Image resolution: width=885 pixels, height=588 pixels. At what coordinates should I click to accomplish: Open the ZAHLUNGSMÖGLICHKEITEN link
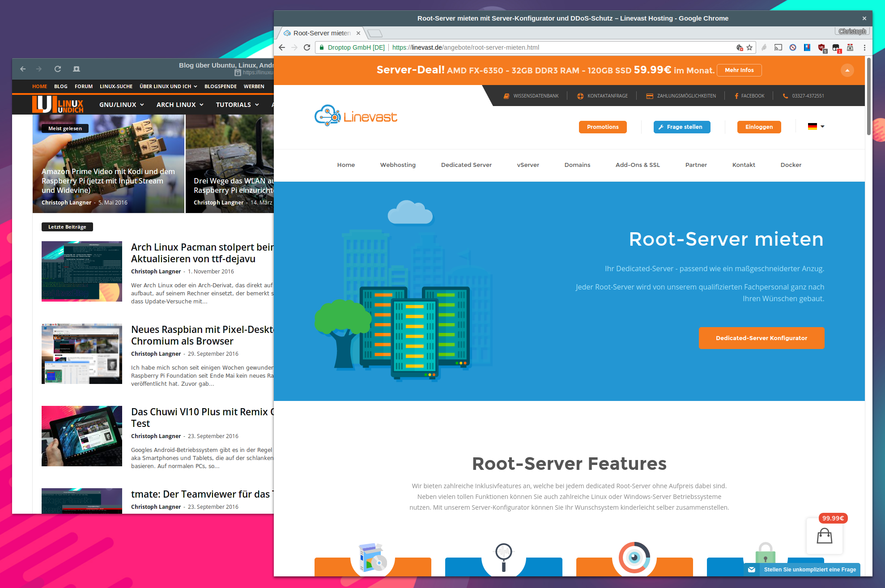pyautogui.click(x=681, y=96)
